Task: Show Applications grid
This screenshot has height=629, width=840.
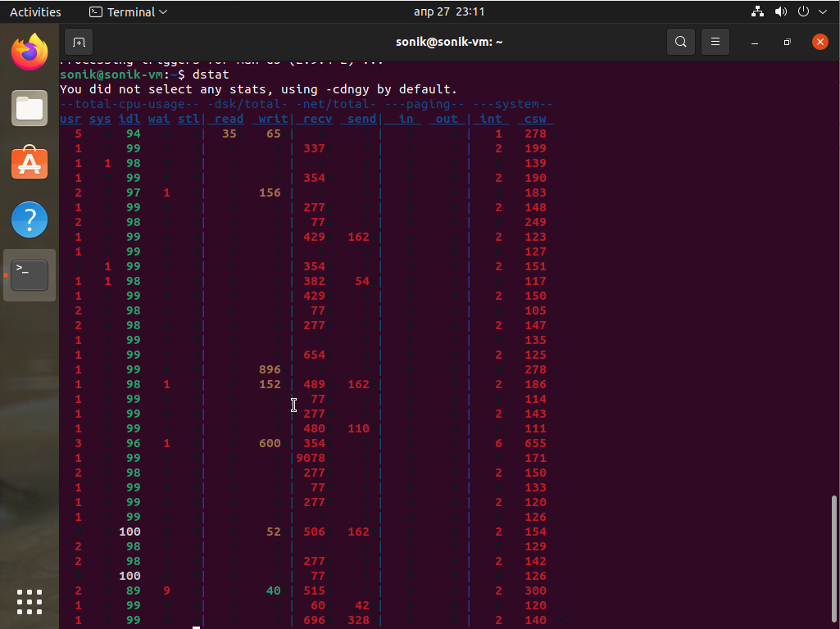Action: (30, 601)
